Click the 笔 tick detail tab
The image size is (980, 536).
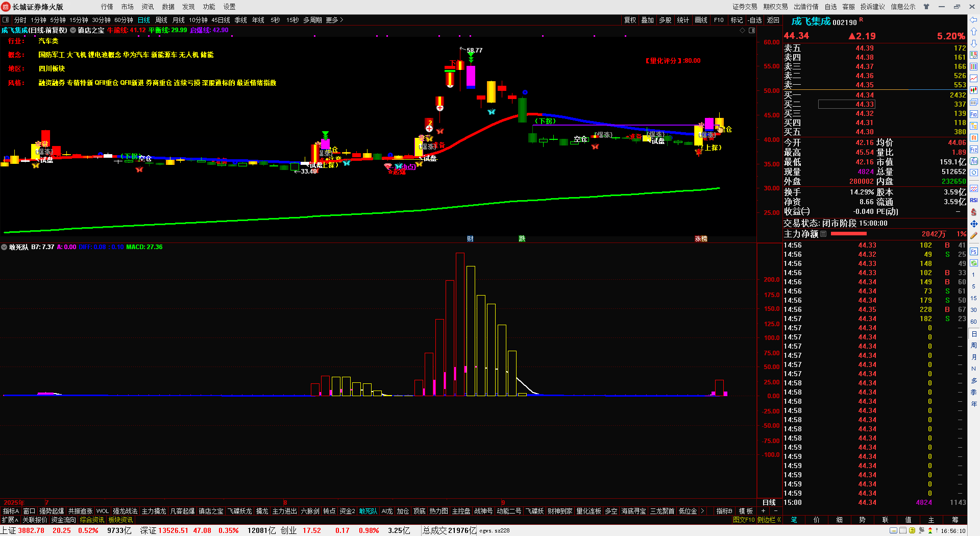tap(794, 520)
